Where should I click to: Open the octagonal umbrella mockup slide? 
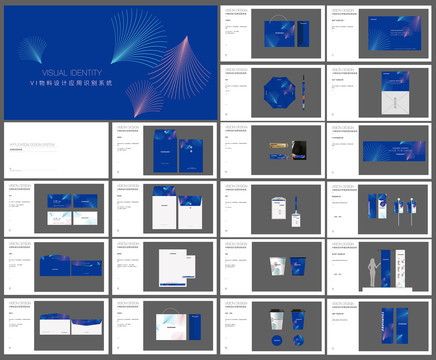(272, 92)
